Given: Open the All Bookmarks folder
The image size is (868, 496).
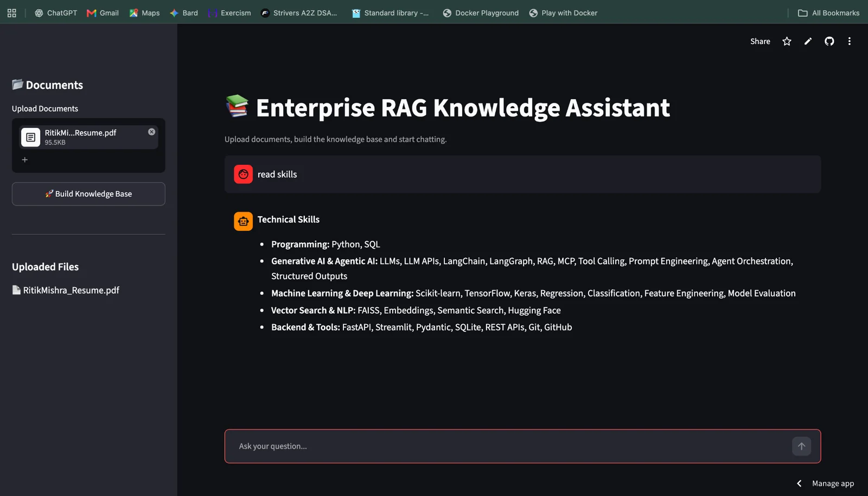Looking at the screenshot, I should point(828,13).
